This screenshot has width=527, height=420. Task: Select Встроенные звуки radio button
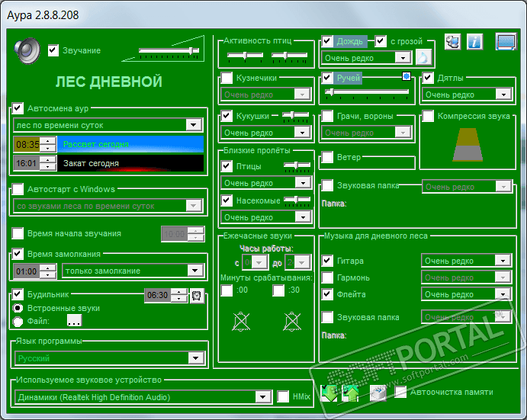[18, 308]
